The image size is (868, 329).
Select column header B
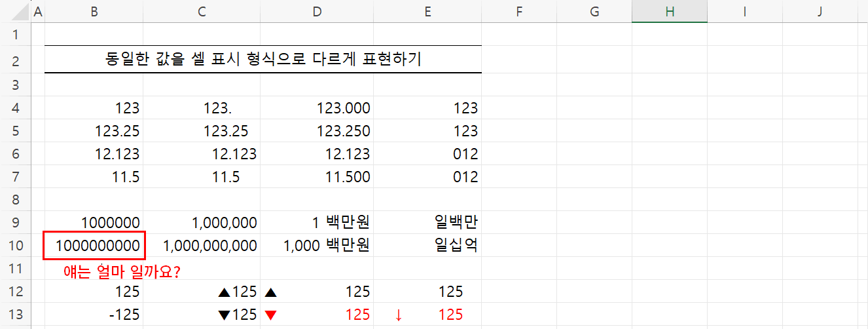click(94, 11)
